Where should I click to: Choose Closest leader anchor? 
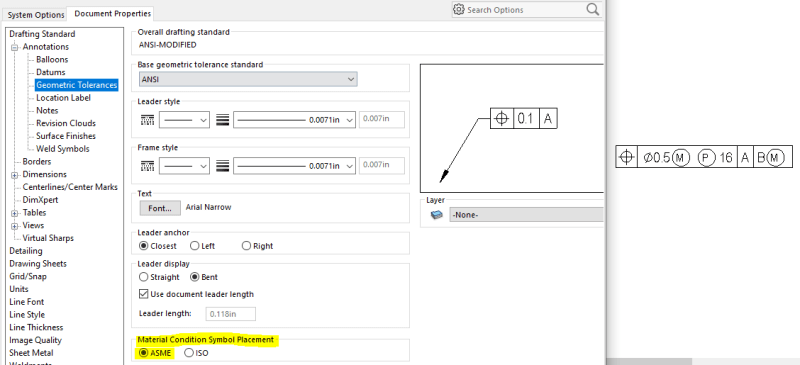158,246
